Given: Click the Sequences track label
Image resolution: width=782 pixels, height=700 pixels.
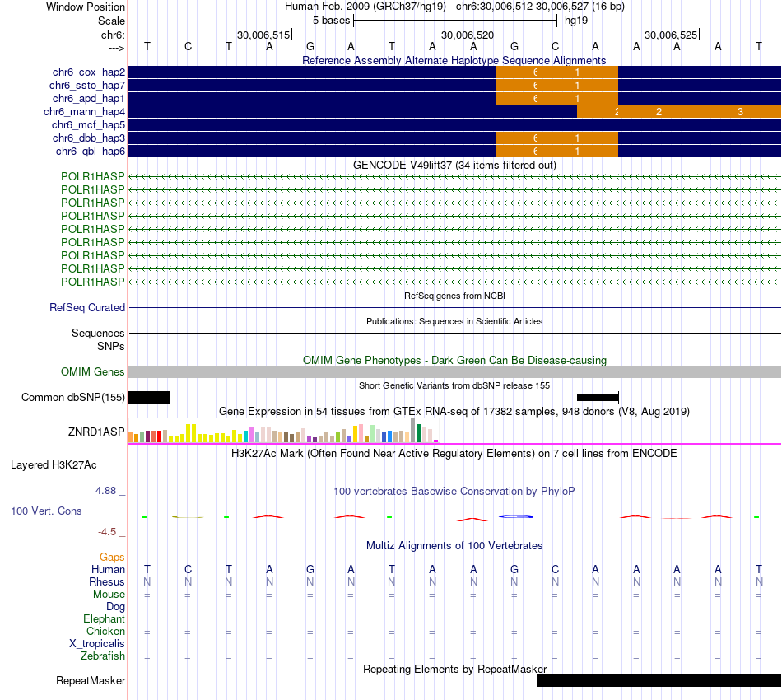Looking at the screenshot, I should click(98, 333).
